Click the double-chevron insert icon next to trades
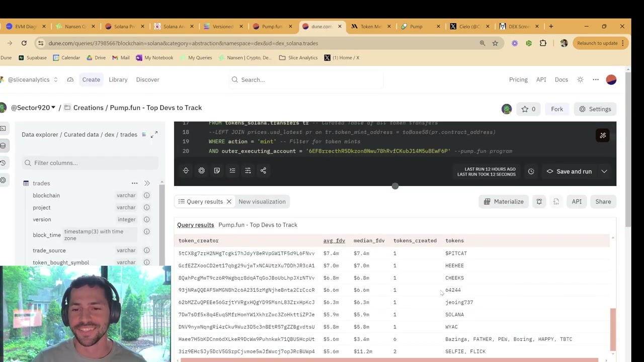 point(147,183)
